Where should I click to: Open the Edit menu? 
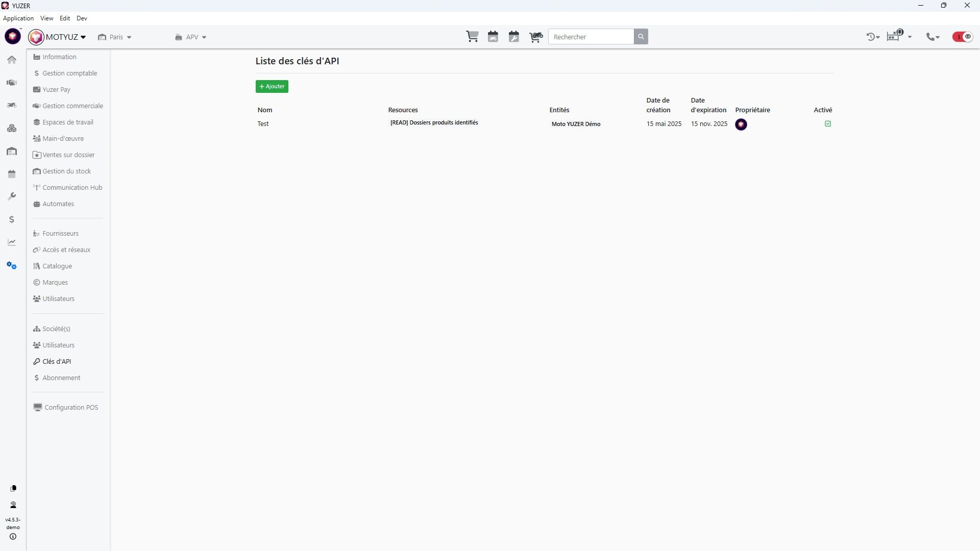[x=65, y=18]
